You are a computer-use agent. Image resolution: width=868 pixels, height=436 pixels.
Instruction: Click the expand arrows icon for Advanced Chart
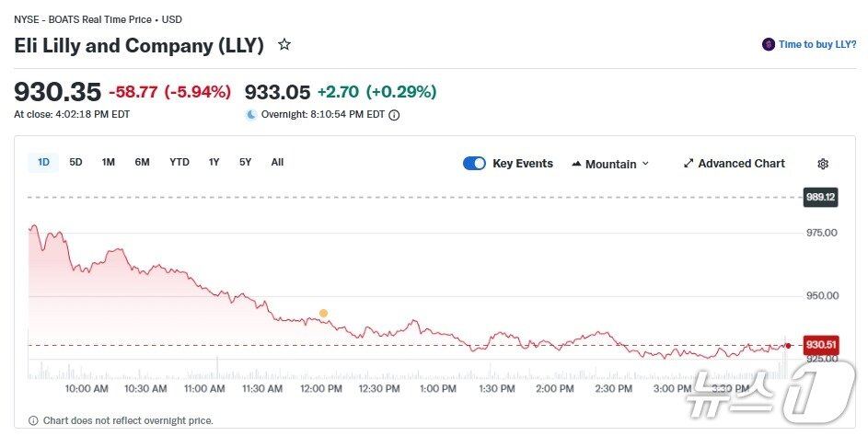click(689, 164)
